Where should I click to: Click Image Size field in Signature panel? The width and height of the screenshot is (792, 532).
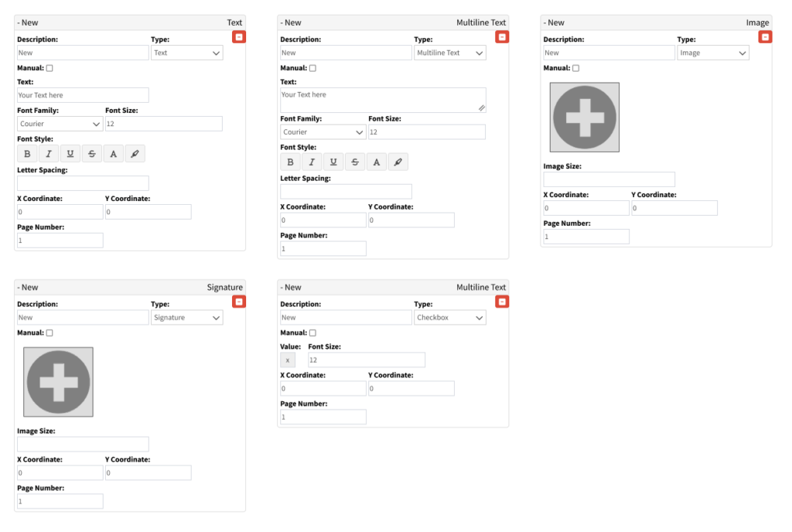tap(83, 444)
